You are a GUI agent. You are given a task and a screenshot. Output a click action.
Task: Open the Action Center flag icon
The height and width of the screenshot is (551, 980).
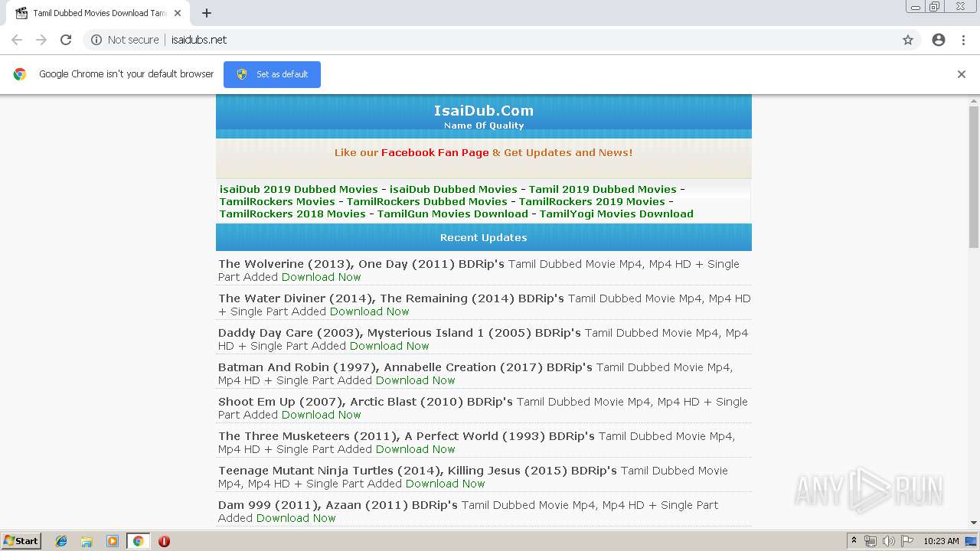point(906,541)
